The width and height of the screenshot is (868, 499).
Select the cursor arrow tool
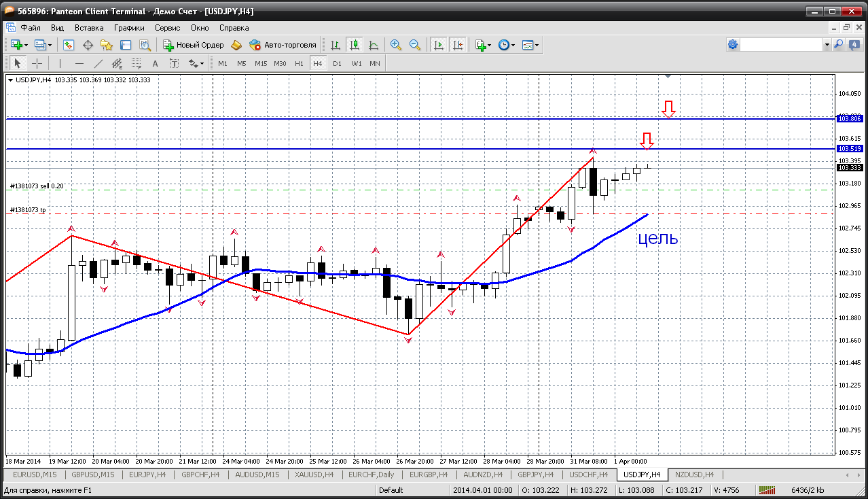[18, 63]
